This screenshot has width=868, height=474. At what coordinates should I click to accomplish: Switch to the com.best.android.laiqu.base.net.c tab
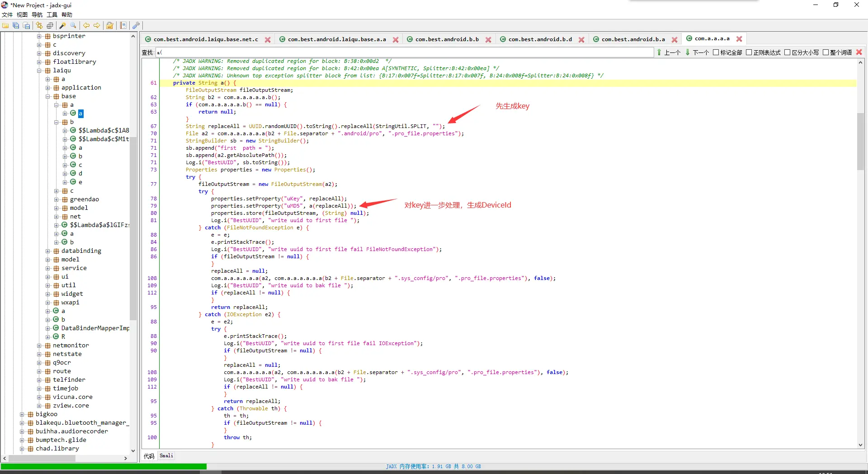pos(206,39)
